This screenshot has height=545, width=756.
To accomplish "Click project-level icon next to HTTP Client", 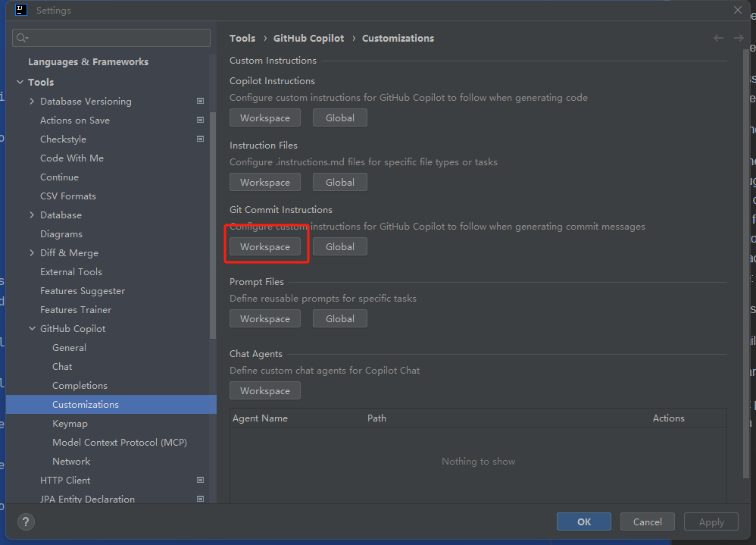I will pos(201,480).
